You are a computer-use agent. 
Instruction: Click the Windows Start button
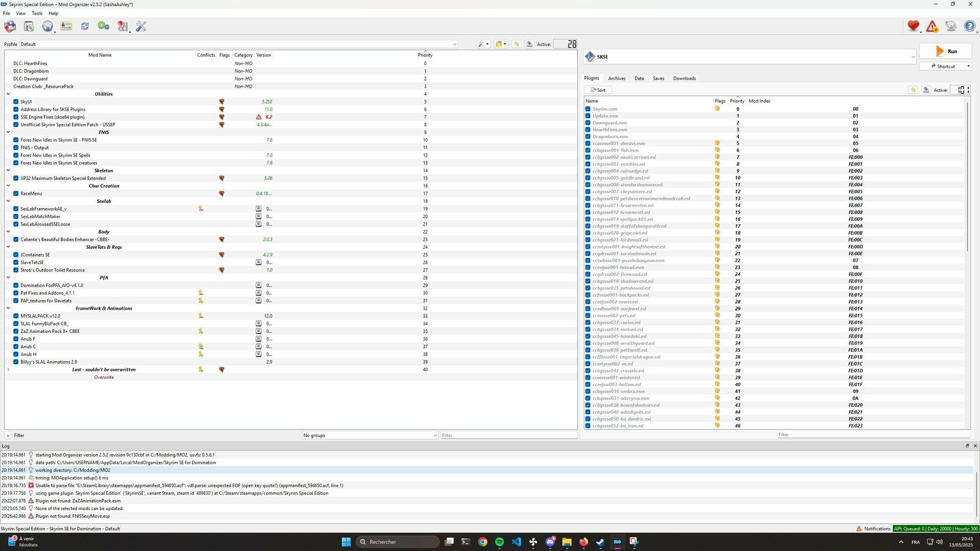click(346, 542)
